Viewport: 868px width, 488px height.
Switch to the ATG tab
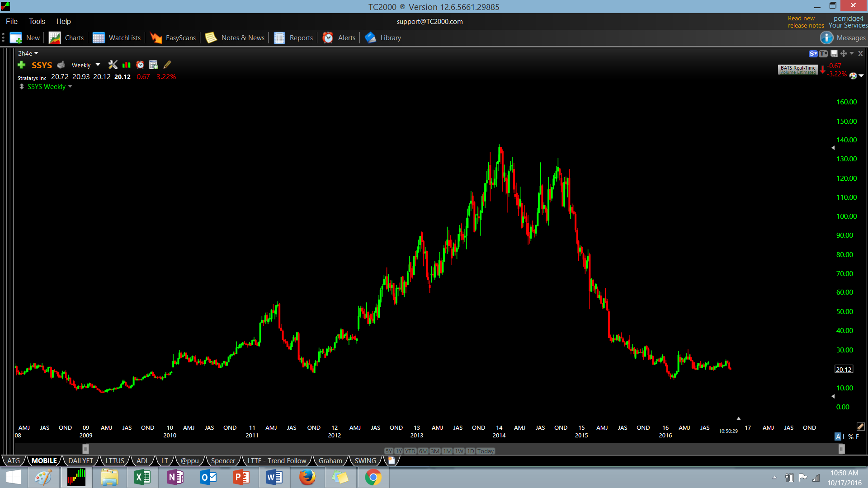point(14,461)
